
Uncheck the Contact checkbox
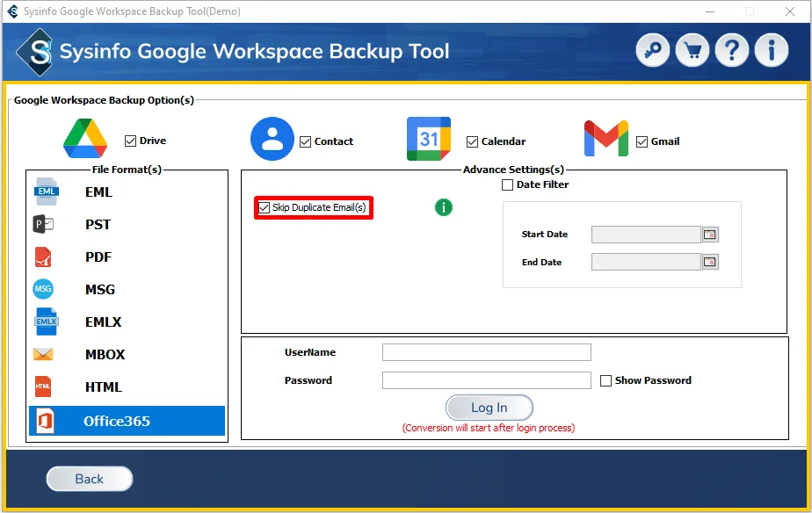click(x=306, y=141)
